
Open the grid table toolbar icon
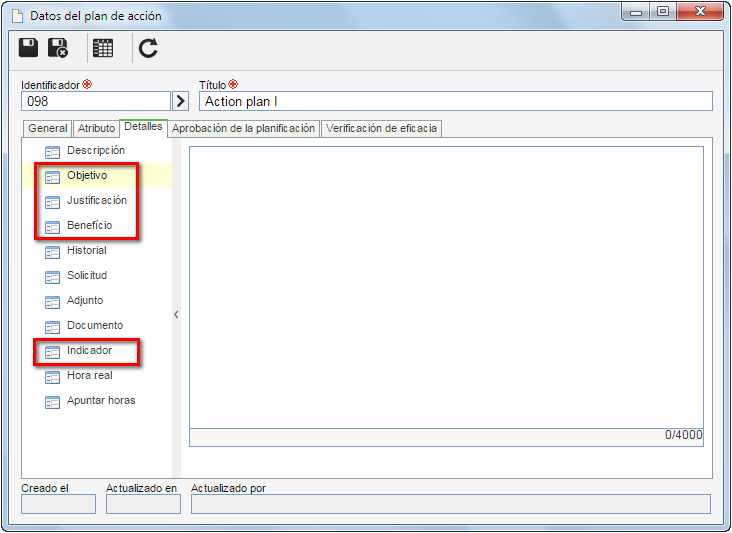coord(103,48)
